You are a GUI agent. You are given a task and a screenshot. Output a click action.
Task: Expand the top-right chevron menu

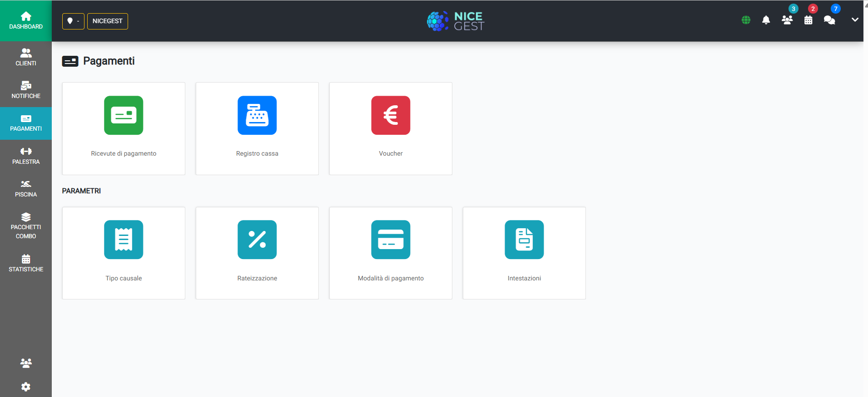click(855, 20)
